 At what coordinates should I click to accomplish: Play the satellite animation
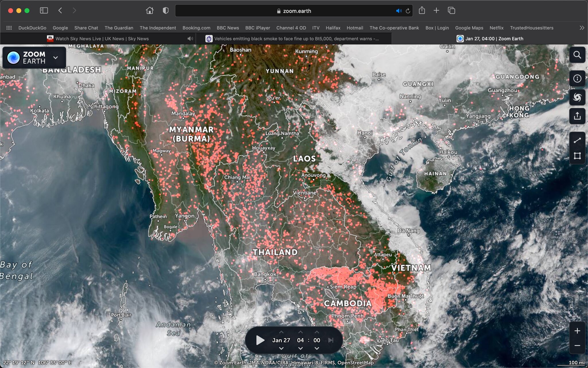[x=260, y=340]
